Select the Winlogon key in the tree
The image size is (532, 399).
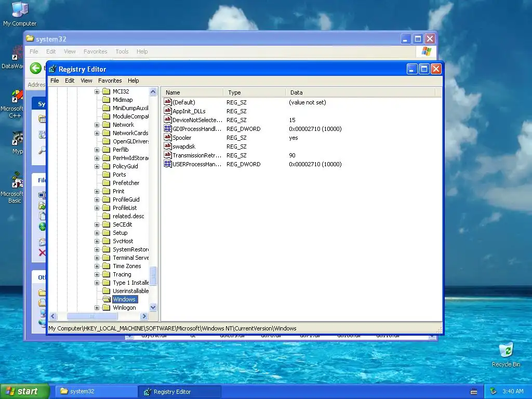click(x=124, y=308)
